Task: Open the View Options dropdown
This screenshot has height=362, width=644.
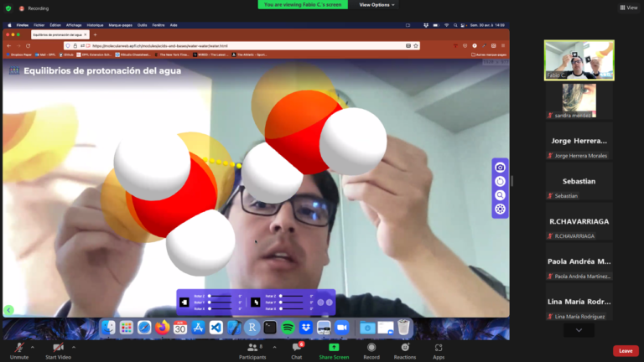Action: point(377,5)
